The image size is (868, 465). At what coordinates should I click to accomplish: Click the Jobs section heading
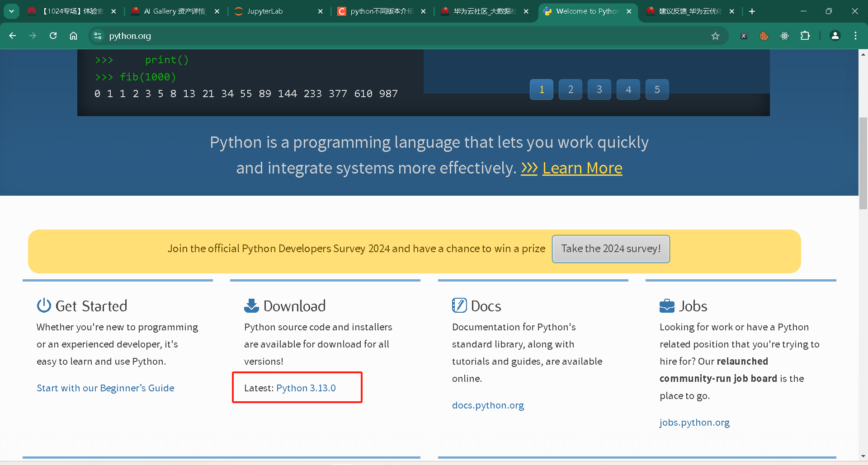[693, 306]
